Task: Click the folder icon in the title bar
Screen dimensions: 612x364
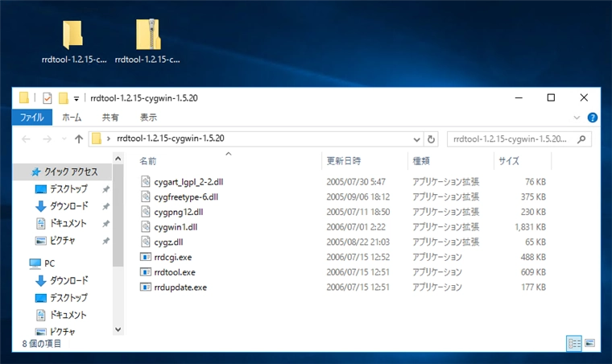Action: point(24,98)
